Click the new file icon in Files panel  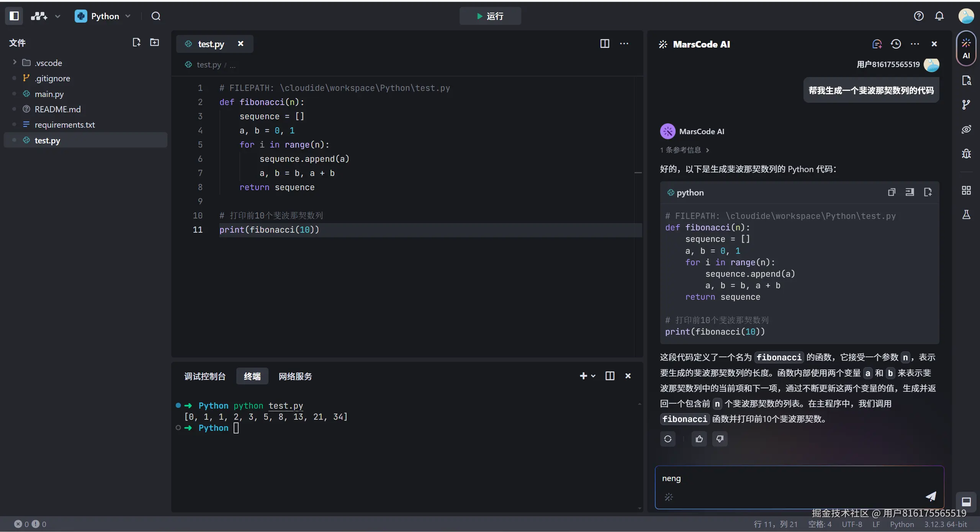[x=136, y=43]
